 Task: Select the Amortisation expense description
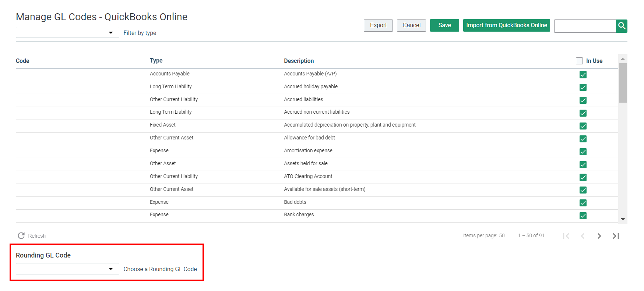pyautogui.click(x=308, y=150)
